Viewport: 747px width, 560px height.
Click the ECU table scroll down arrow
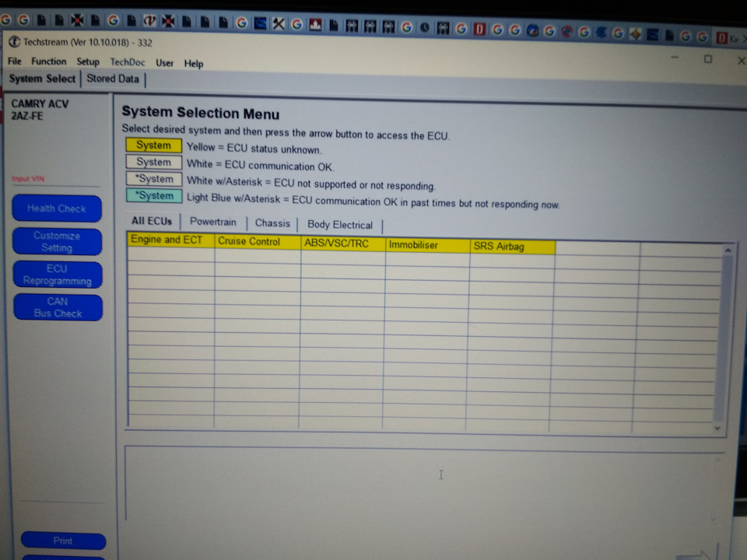pos(717,428)
